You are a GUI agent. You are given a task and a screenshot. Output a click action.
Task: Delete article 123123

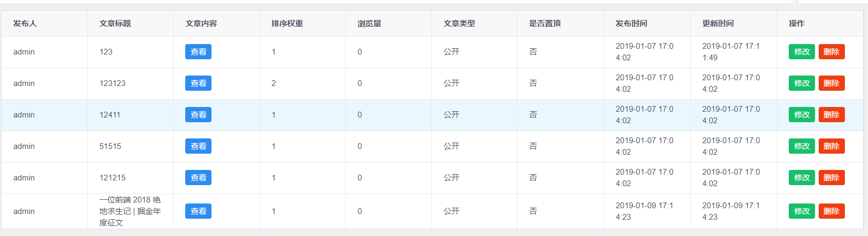click(832, 83)
